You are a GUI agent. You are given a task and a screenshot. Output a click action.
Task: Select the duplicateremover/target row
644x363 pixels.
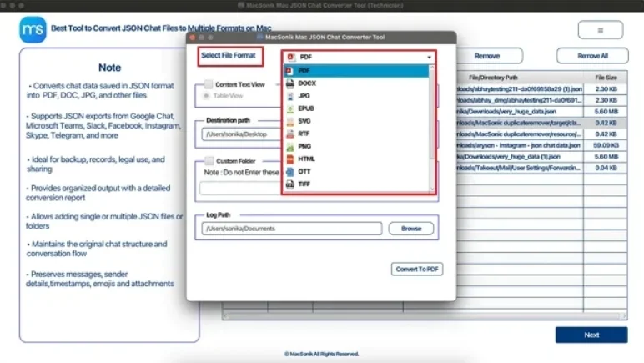tap(541, 123)
